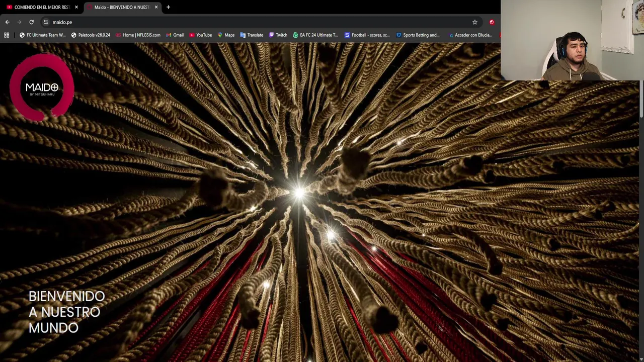
Task: Open FC Ultimate Team W... bookmark
Action: point(42,35)
